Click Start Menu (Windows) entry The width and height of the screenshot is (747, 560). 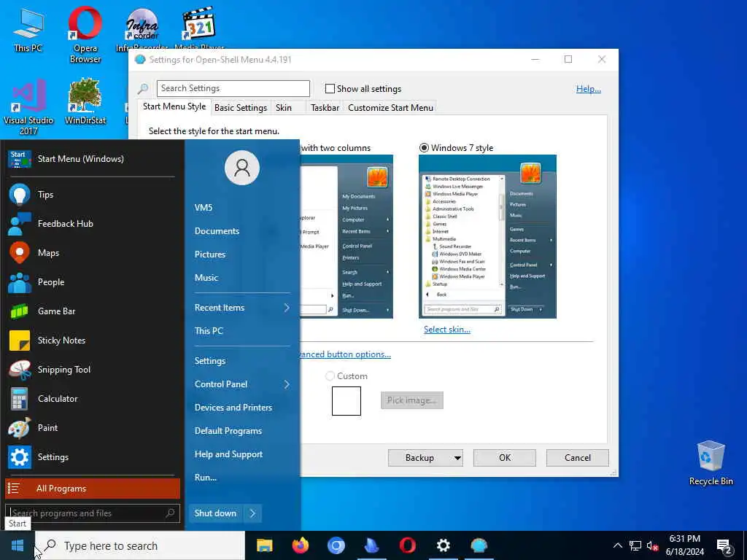[90, 158]
